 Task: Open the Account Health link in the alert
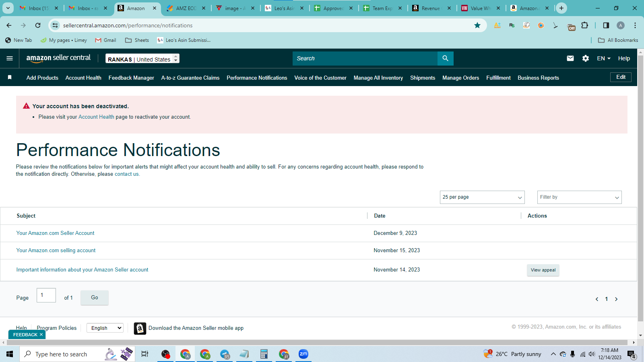tap(96, 117)
